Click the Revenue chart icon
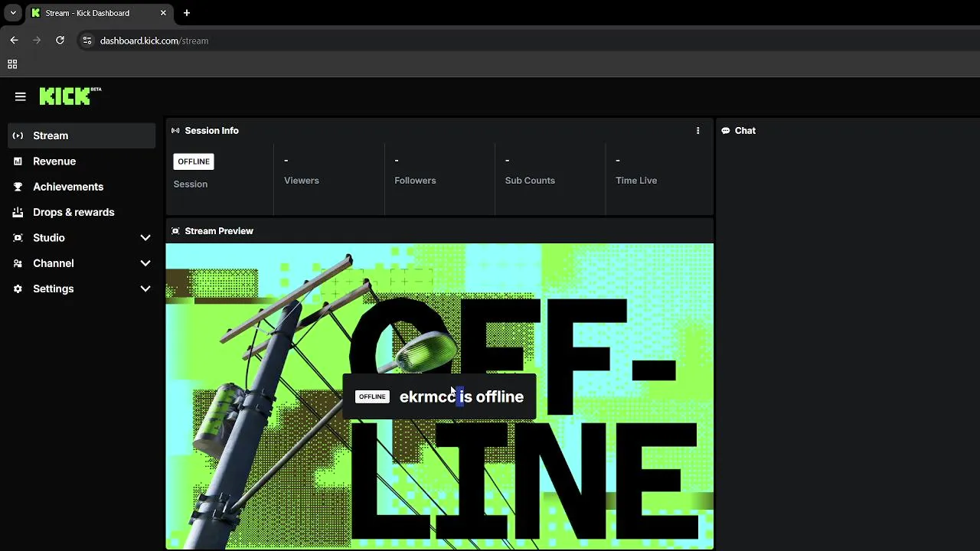 click(x=18, y=161)
